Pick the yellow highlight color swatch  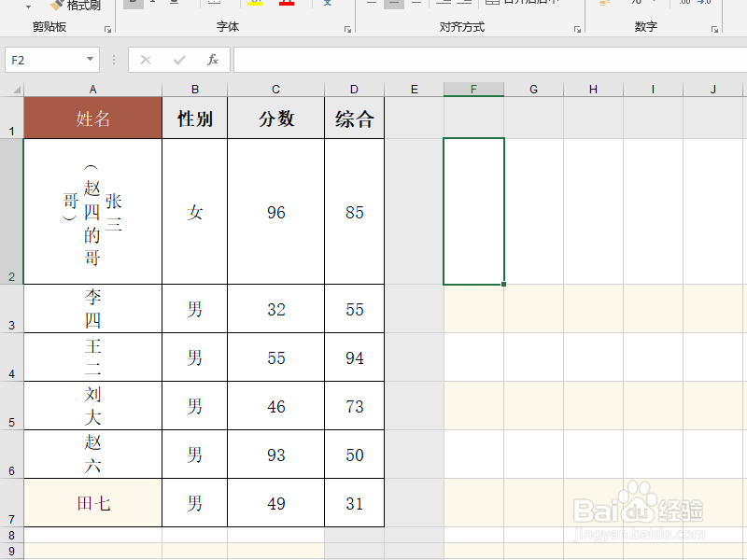coord(254,5)
